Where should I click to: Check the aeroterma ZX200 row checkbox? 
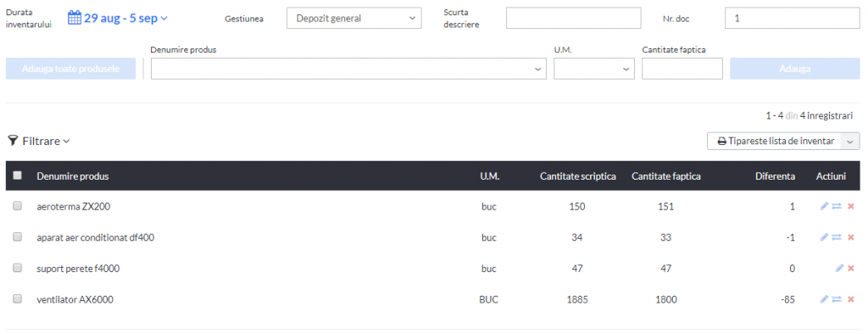pyautogui.click(x=17, y=205)
